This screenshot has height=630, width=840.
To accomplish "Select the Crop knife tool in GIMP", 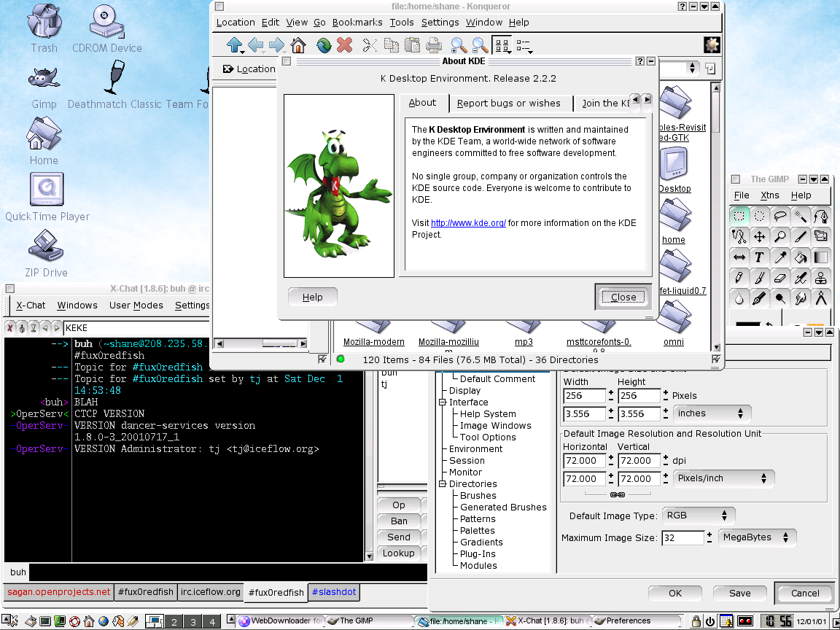I will point(801,237).
